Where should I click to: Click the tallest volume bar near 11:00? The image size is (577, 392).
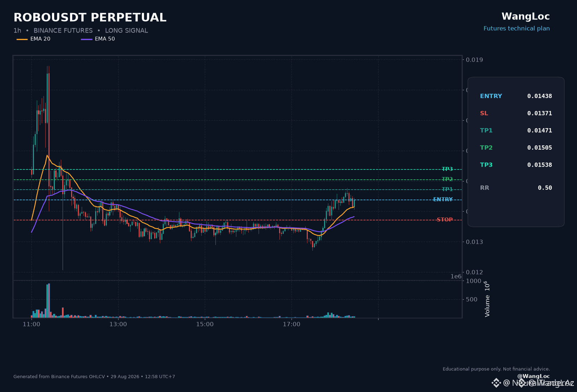click(49, 300)
